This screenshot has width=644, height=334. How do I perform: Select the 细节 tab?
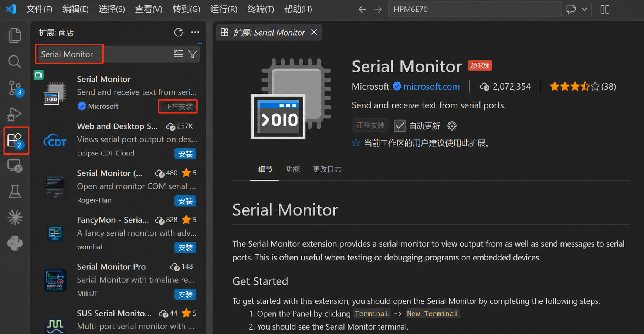pos(265,169)
